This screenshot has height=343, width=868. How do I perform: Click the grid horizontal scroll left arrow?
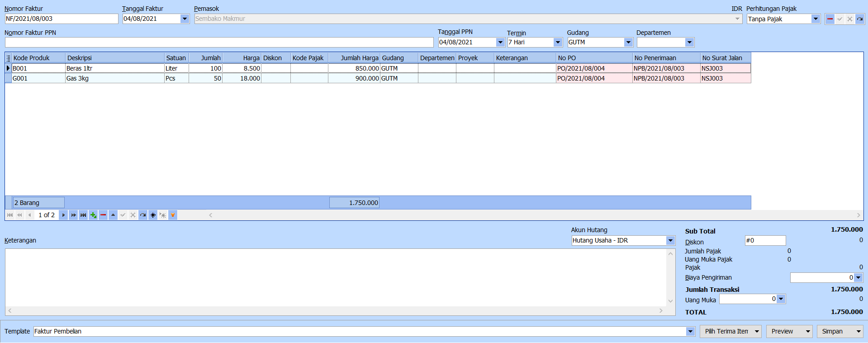point(211,215)
